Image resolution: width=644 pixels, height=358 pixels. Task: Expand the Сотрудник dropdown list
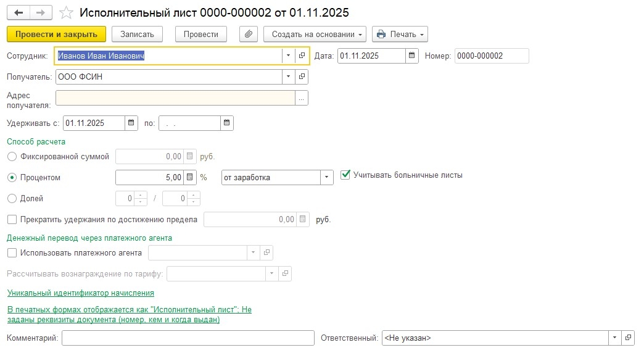point(289,56)
